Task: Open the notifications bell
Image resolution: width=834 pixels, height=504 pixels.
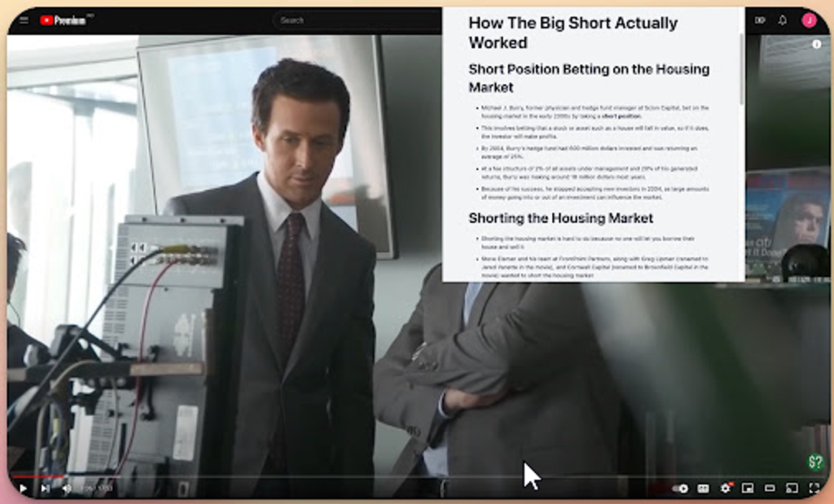Action: pyautogui.click(x=782, y=20)
